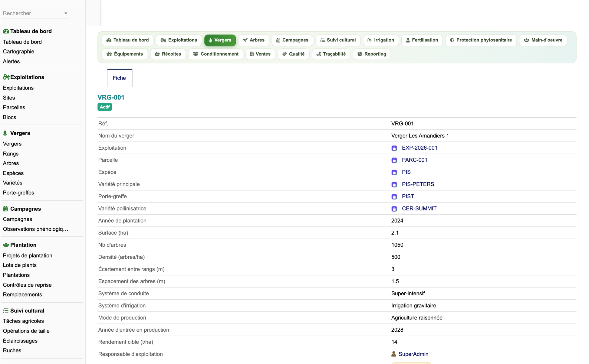Screen dimensions: 589x364
Task: Open the Exploitations top navigation pill
Action: (x=179, y=40)
